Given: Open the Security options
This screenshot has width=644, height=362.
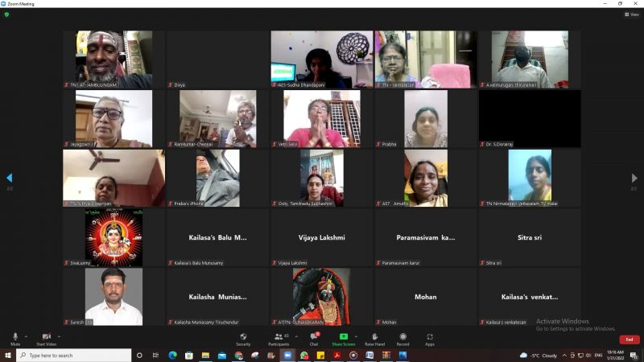Looking at the screenshot, I should 243,338.
